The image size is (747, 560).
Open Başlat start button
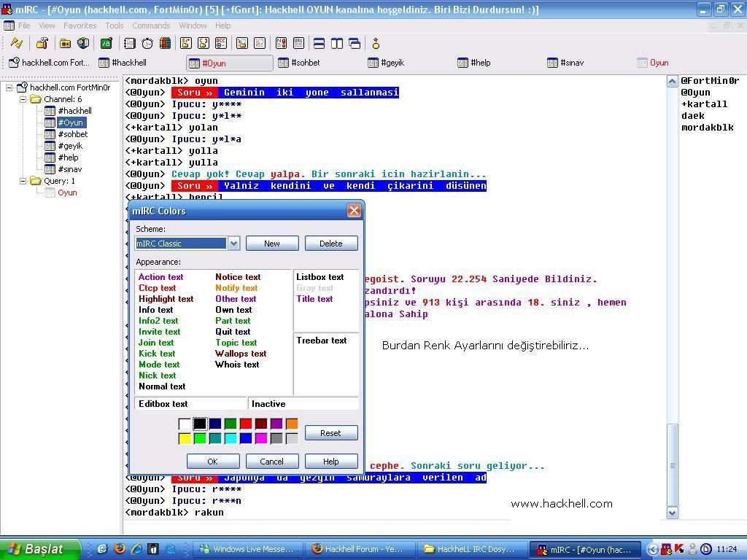pyautogui.click(x=39, y=549)
